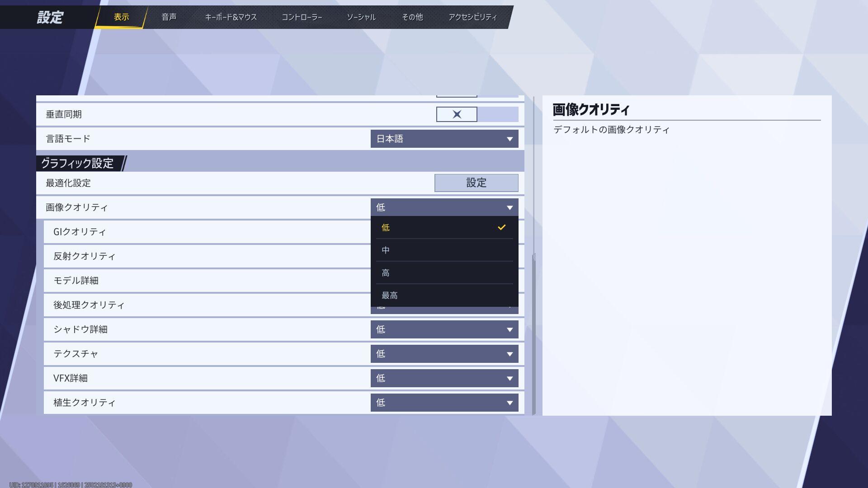Switch to the 音声 tab
The image size is (868, 488).
coord(169,17)
